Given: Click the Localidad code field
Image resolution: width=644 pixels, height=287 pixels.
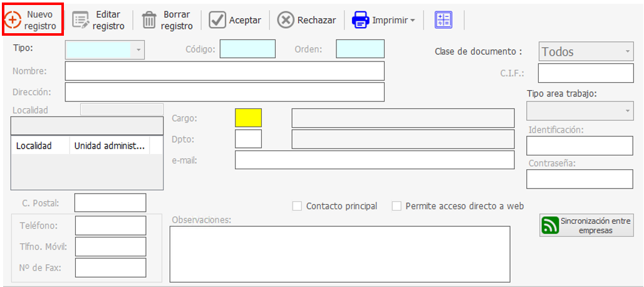Looking at the screenshot, I should coord(122,109).
